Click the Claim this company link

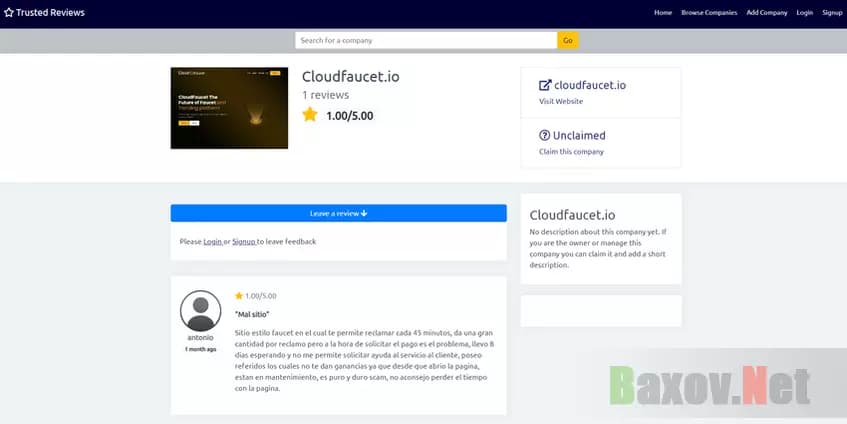[x=571, y=151]
